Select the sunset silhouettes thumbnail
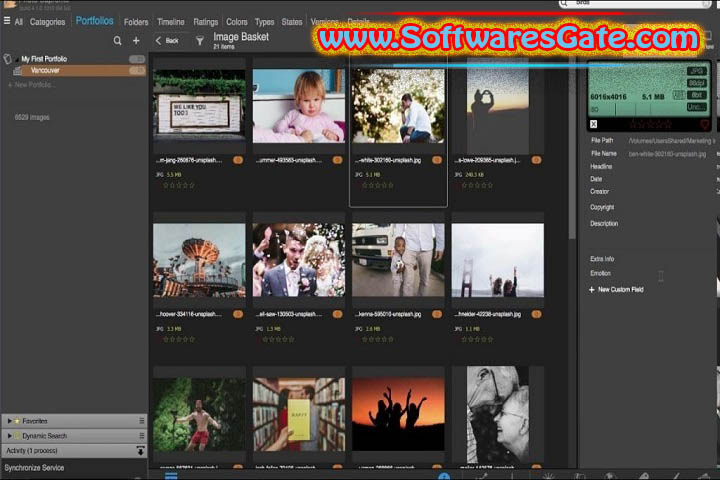 399,414
